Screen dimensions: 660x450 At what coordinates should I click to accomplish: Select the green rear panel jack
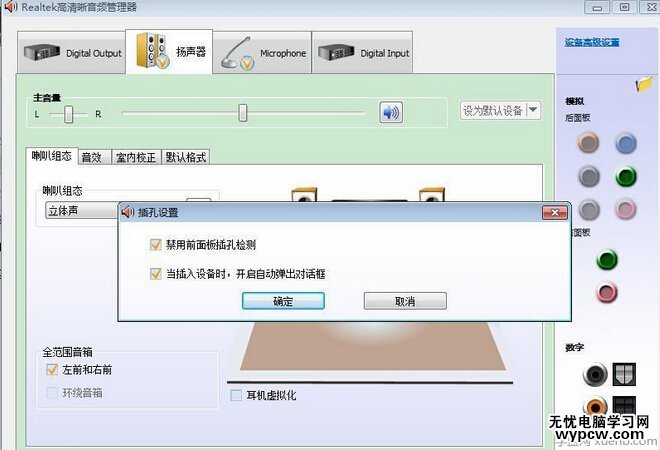(x=626, y=176)
